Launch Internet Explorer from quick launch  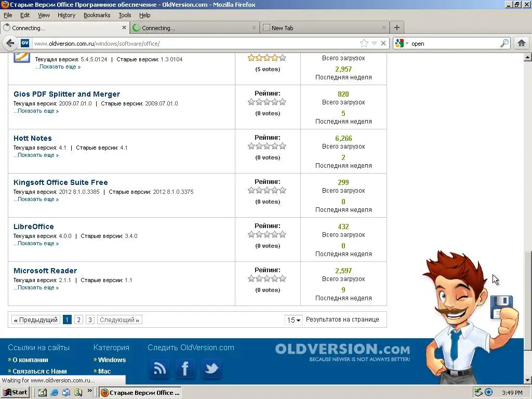coord(54,393)
